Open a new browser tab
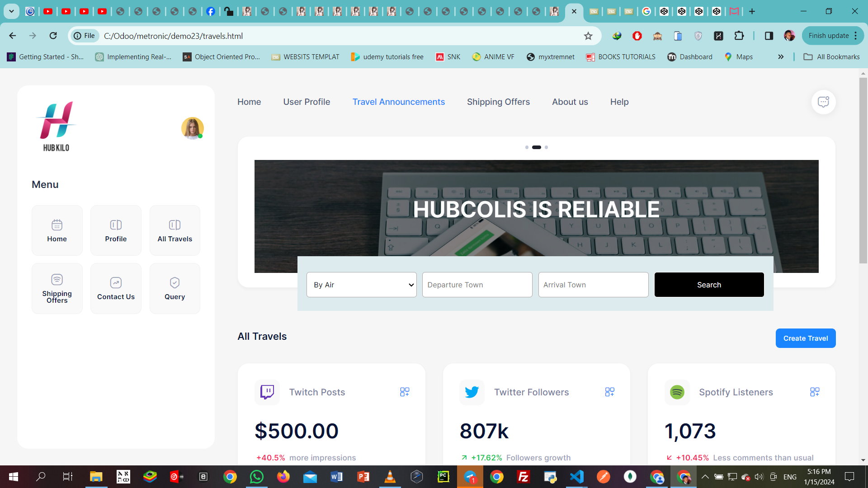 click(752, 11)
